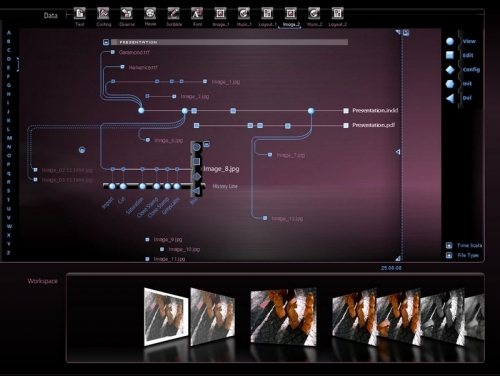Click the diamond icon in the Image_8.jpg popup

pyautogui.click(x=196, y=176)
